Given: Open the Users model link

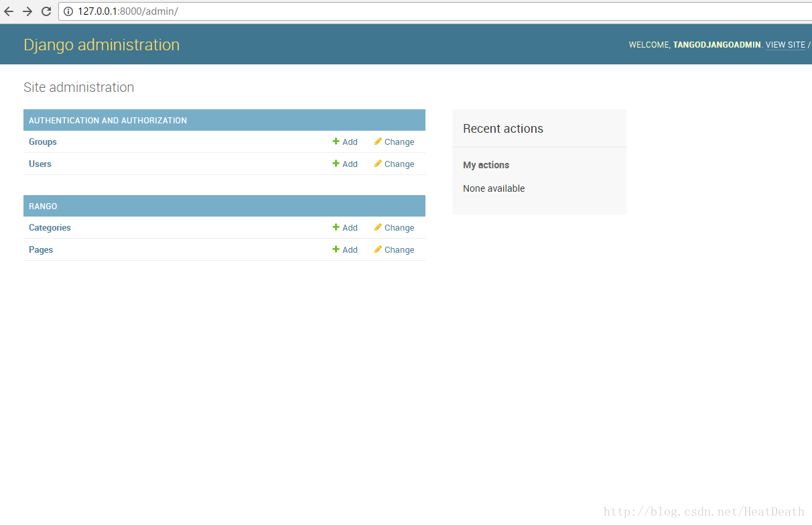Looking at the screenshot, I should tap(40, 164).
